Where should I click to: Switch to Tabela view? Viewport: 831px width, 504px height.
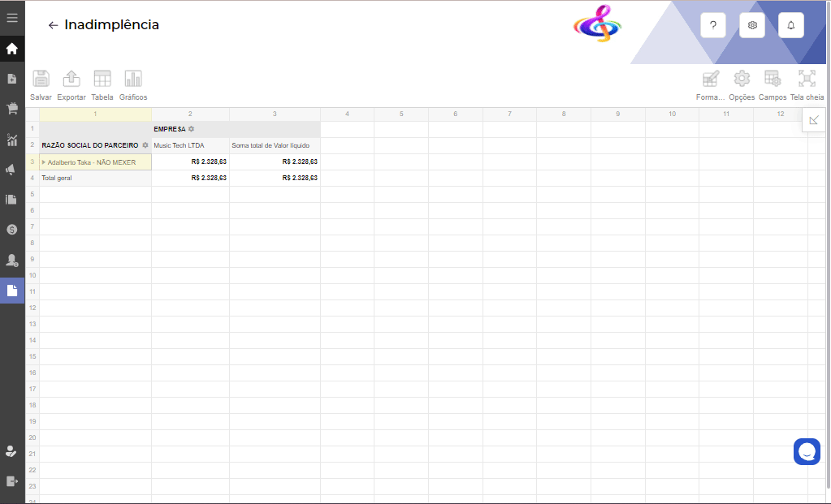(102, 80)
